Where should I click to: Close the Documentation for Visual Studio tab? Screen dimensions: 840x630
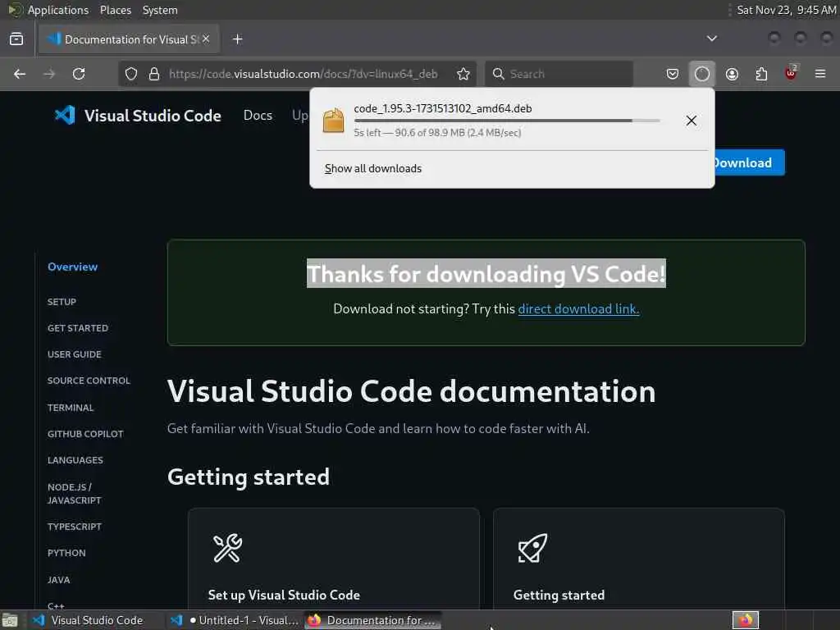pos(206,39)
